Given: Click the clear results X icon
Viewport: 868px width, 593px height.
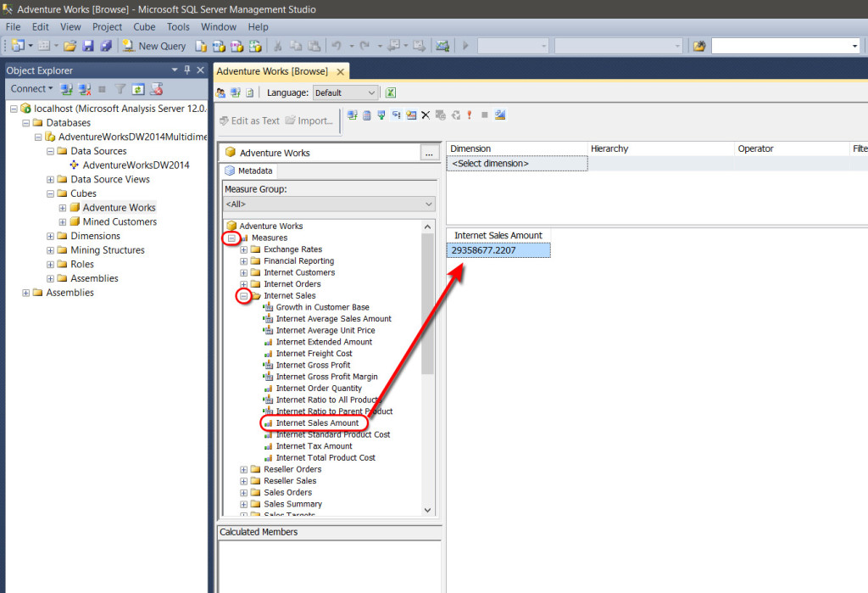Looking at the screenshot, I should coord(425,115).
